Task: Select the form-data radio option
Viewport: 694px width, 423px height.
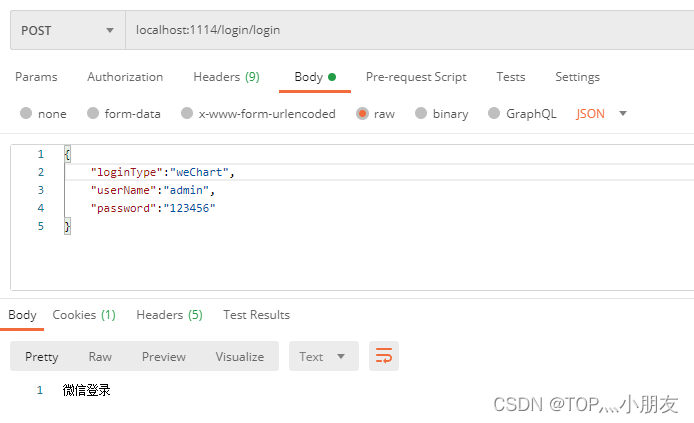Action: (x=93, y=114)
